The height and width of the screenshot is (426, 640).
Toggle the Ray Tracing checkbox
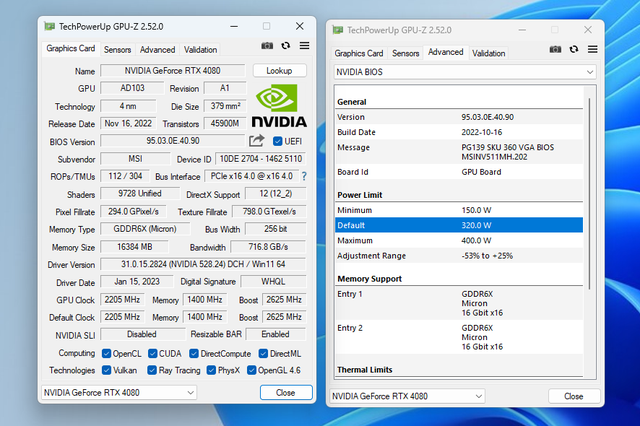tap(152, 370)
